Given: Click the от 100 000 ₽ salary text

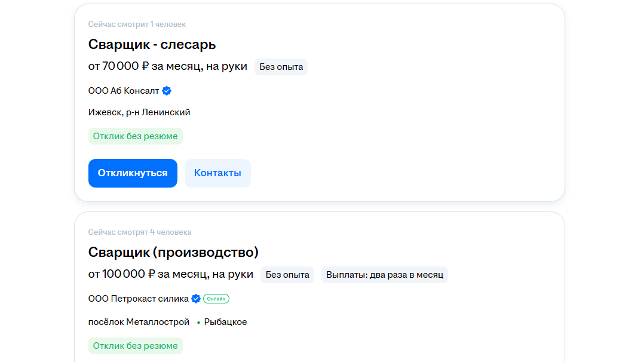Looking at the screenshot, I should tap(170, 274).
